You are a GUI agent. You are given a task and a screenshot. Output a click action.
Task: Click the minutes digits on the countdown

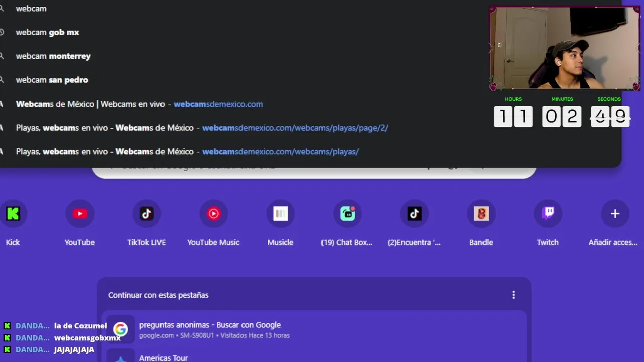[562, 117]
